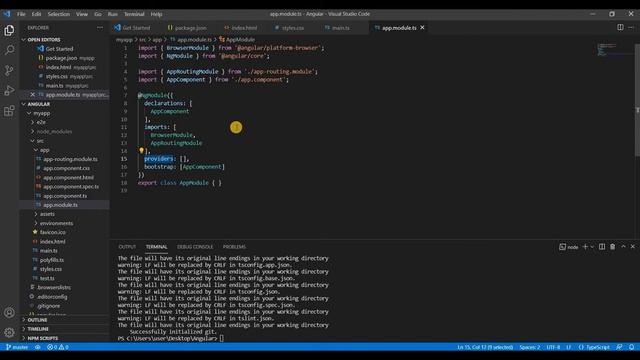Open app.component.spec.ts in file tree

(x=71, y=187)
